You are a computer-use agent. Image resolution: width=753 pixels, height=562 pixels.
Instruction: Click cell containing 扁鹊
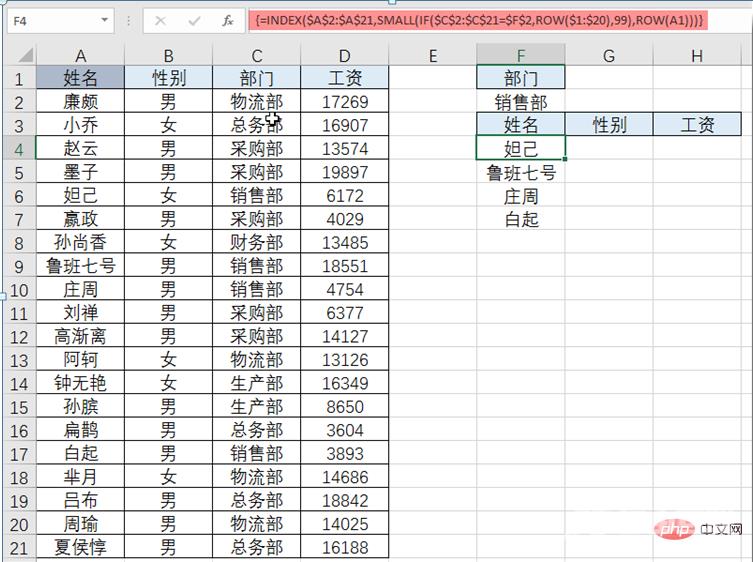click(x=80, y=430)
